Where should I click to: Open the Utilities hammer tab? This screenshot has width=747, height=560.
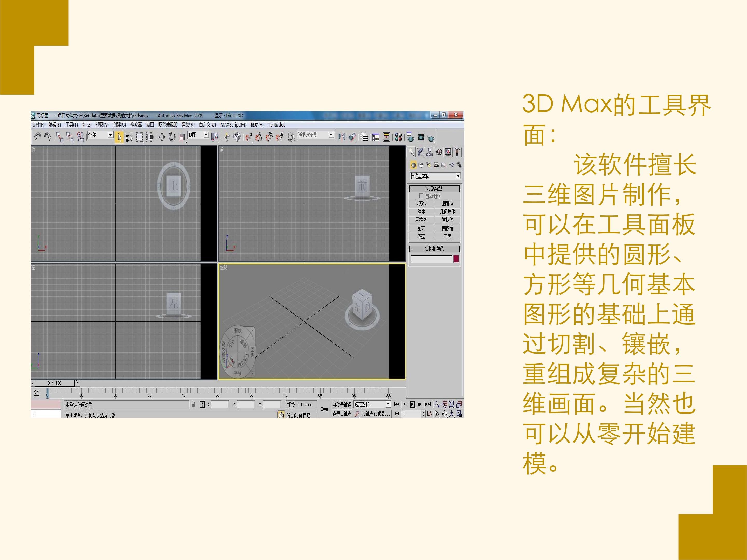click(457, 152)
